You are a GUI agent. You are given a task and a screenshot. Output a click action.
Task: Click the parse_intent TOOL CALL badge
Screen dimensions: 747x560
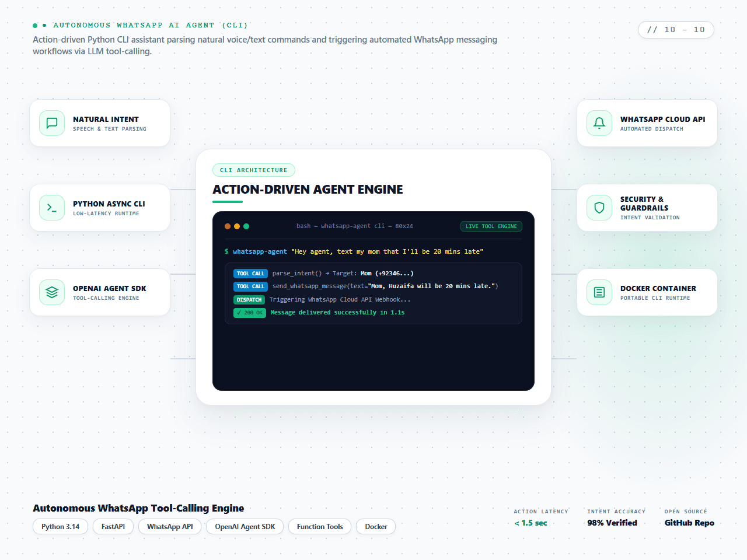pos(251,274)
